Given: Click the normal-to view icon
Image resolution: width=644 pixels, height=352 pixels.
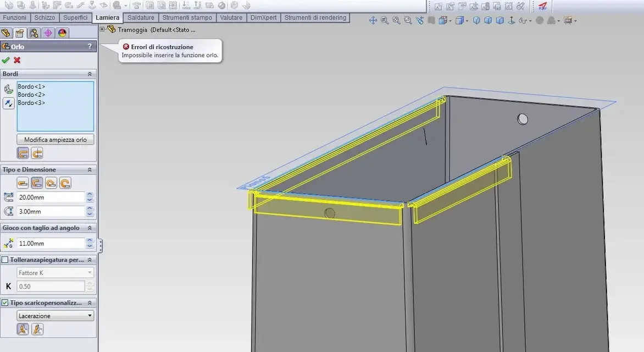Looking at the screenshot, I should tap(512, 20).
